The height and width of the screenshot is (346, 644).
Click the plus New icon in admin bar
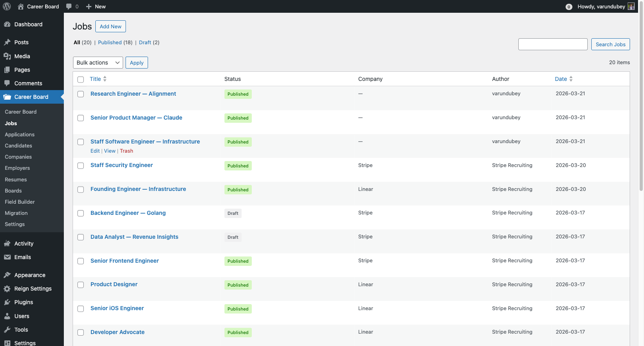click(x=89, y=6)
